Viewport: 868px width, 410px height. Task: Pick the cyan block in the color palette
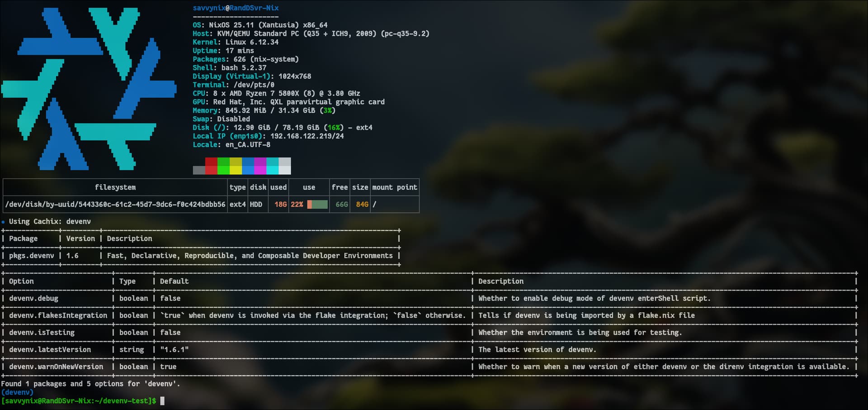272,166
